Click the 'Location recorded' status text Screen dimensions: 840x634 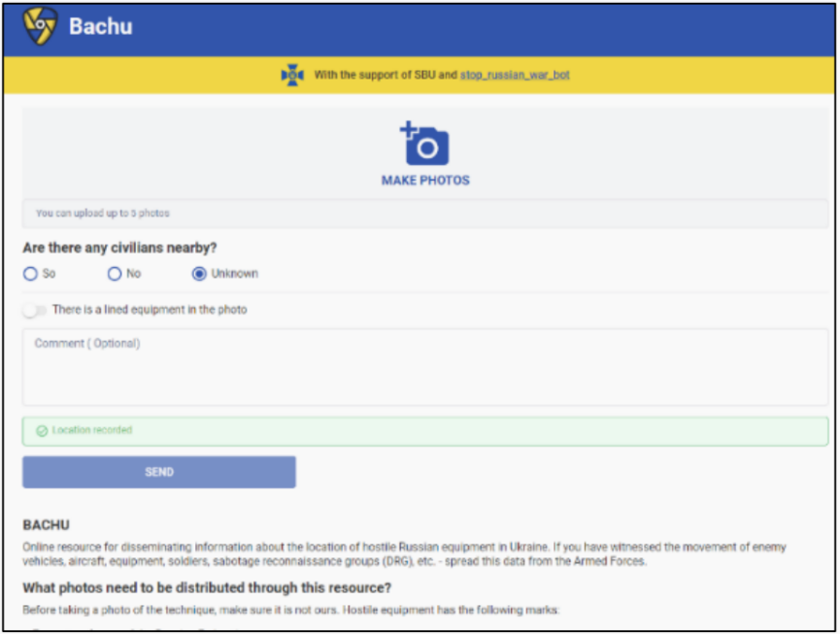[x=92, y=430]
